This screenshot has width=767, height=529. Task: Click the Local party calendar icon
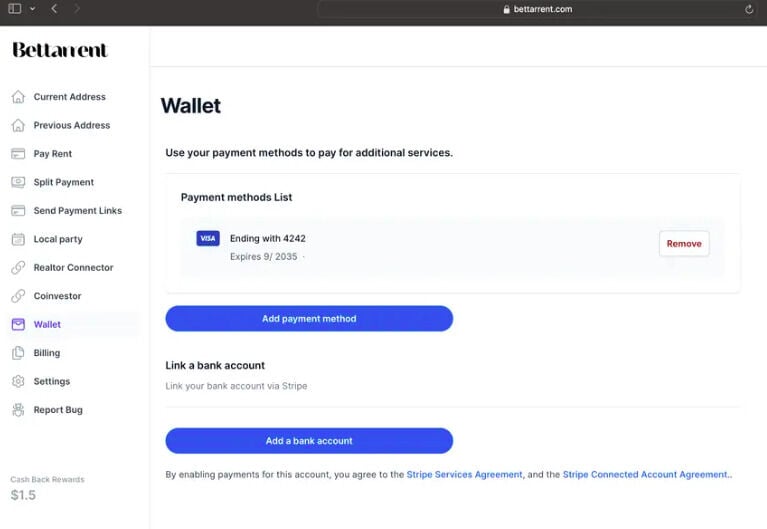click(x=18, y=239)
